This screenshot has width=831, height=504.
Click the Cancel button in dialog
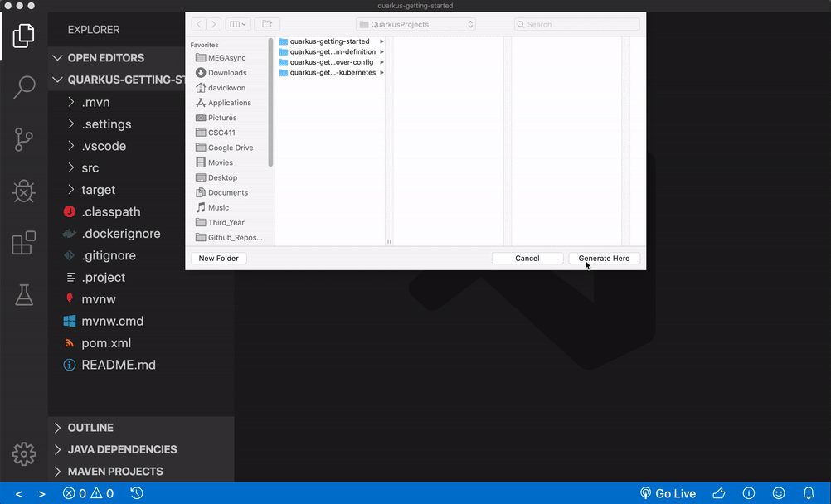pos(527,259)
